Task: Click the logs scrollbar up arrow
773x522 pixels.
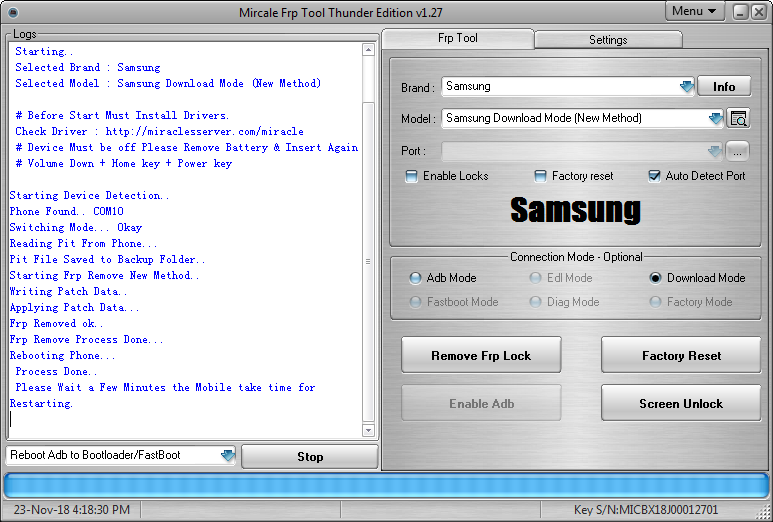Action: point(368,49)
